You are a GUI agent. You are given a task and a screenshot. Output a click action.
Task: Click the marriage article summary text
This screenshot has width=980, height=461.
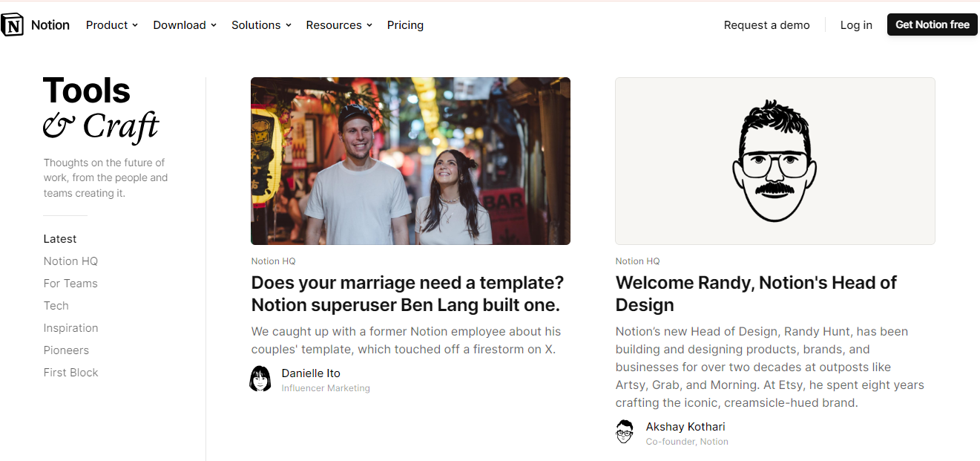407,341
